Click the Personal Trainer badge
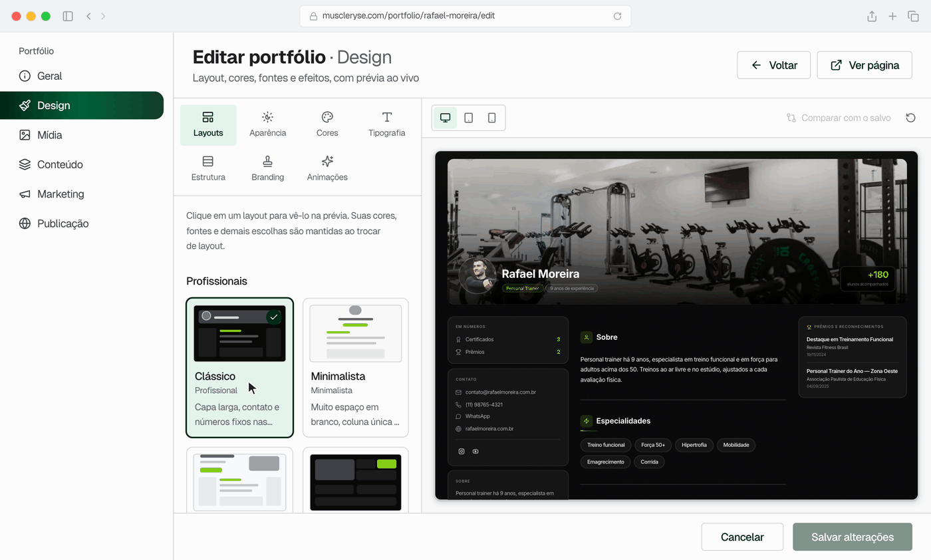This screenshot has height=560, width=931. coord(523,289)
